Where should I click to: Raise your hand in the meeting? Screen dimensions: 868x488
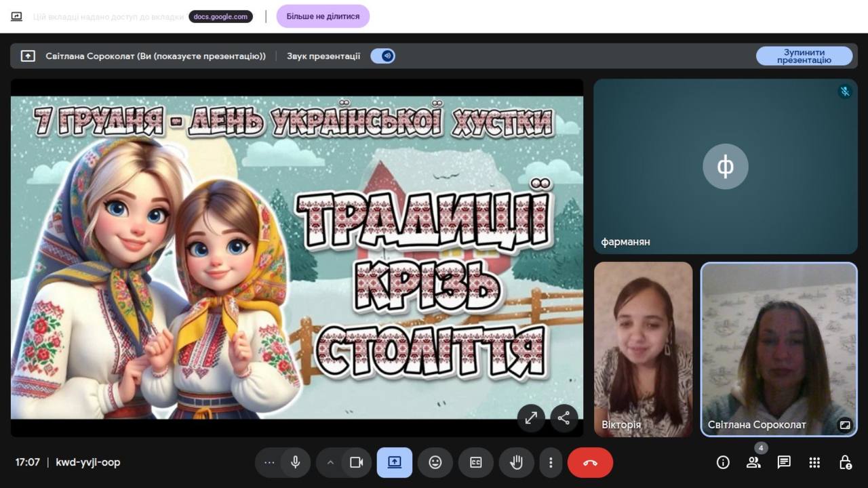[517, 462]
